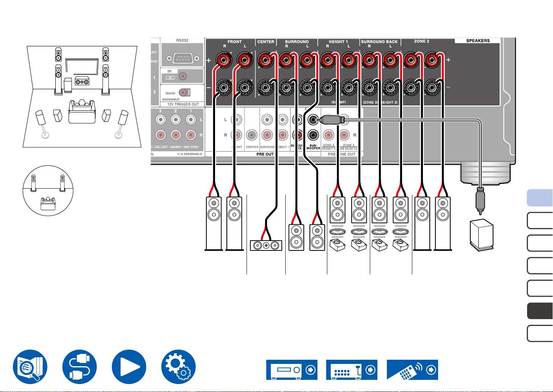Image resolution: width=553 pixels, height=392 pixels.
Task: Click the SUBWOOFER pre out jack label
Action: [313, 147]
